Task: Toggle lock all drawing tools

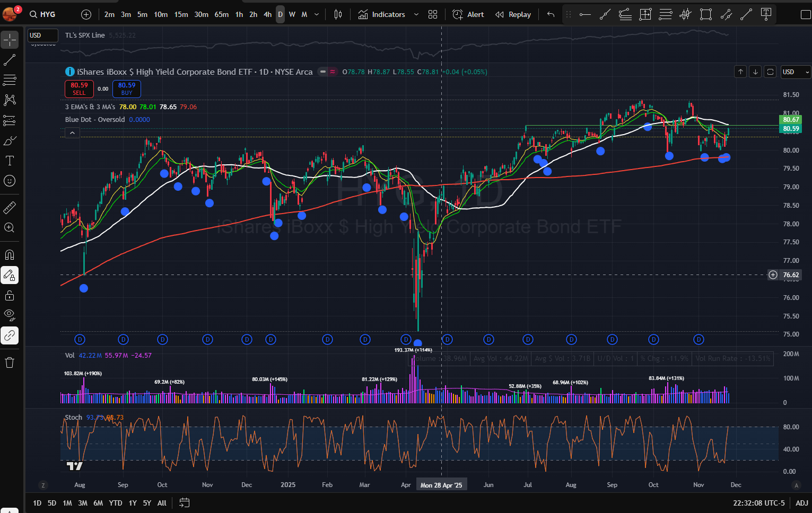Action: click(x=10, y=295)
